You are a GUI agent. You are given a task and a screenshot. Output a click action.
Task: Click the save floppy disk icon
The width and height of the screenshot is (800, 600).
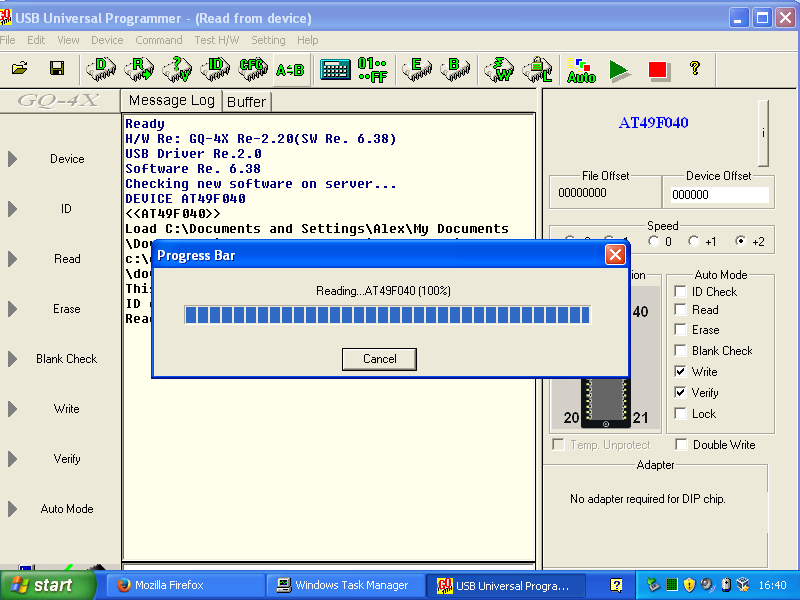57,69
